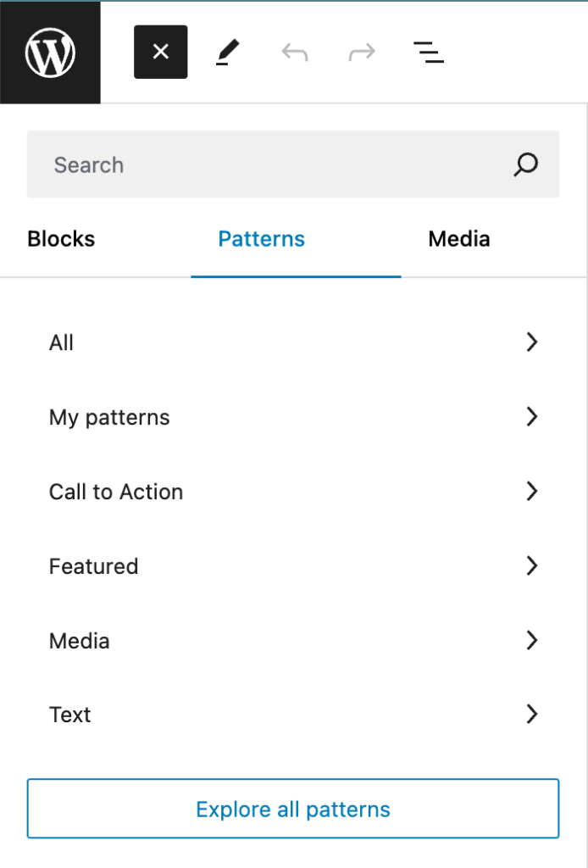Open the Call to Action category
The image size is (588, 868).
pyautogui.click(x=293, y=492)
